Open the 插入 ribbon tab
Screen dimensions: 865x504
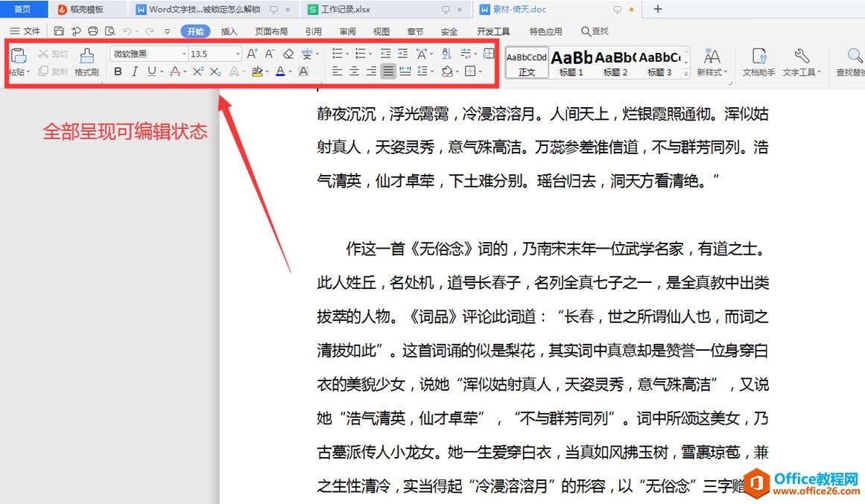229,31
